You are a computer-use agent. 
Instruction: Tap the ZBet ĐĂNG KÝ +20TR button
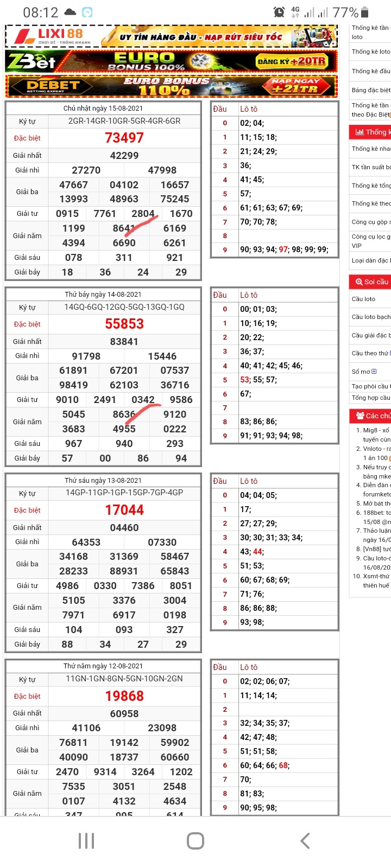click(x=293, y=61)
